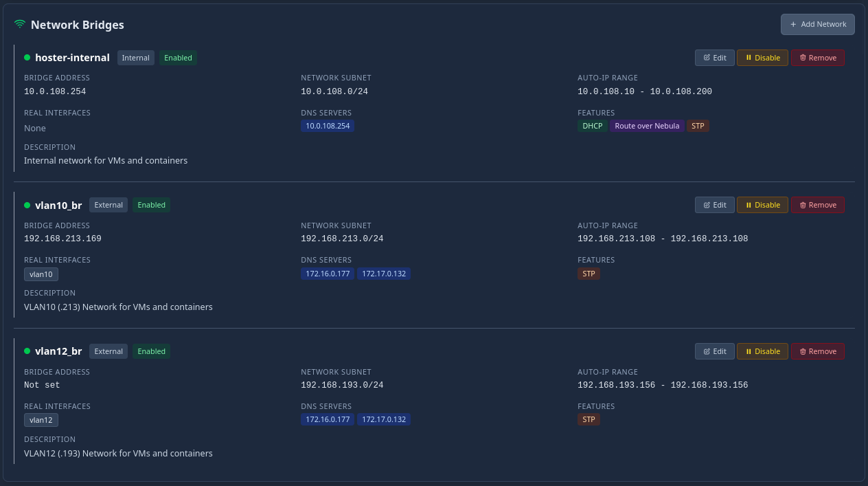Edit the vlan12_br bridge
The width and height of the screenshot is (868, 486).
[x=714, y=351]
